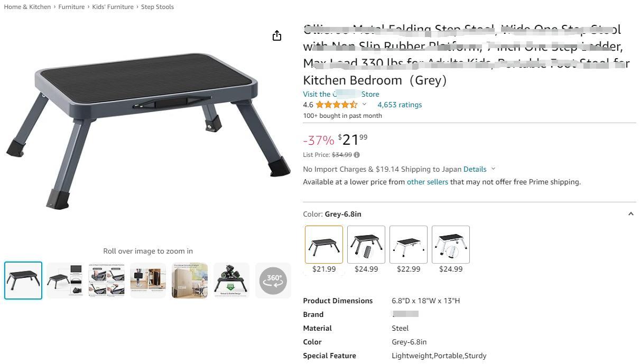Viewport: 640px width, 364px height.
Task: Click the star rating icons
Action: (x=337, y=105)
